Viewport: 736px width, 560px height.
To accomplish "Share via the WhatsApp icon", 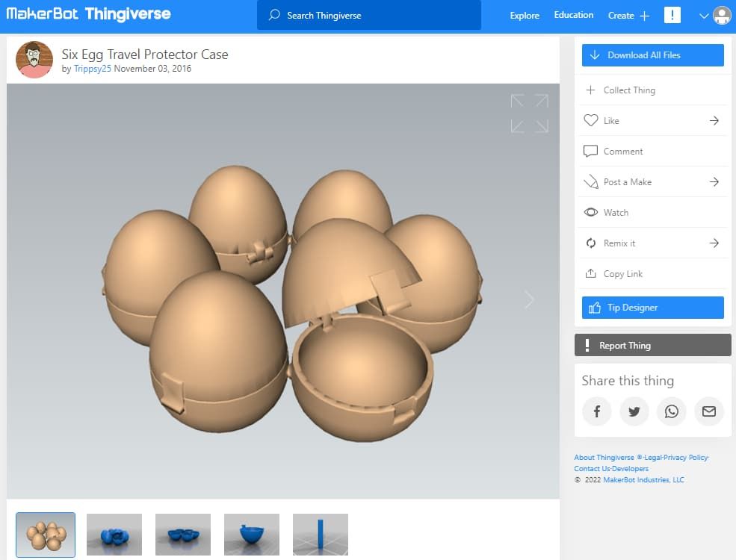I will (671, 411).
